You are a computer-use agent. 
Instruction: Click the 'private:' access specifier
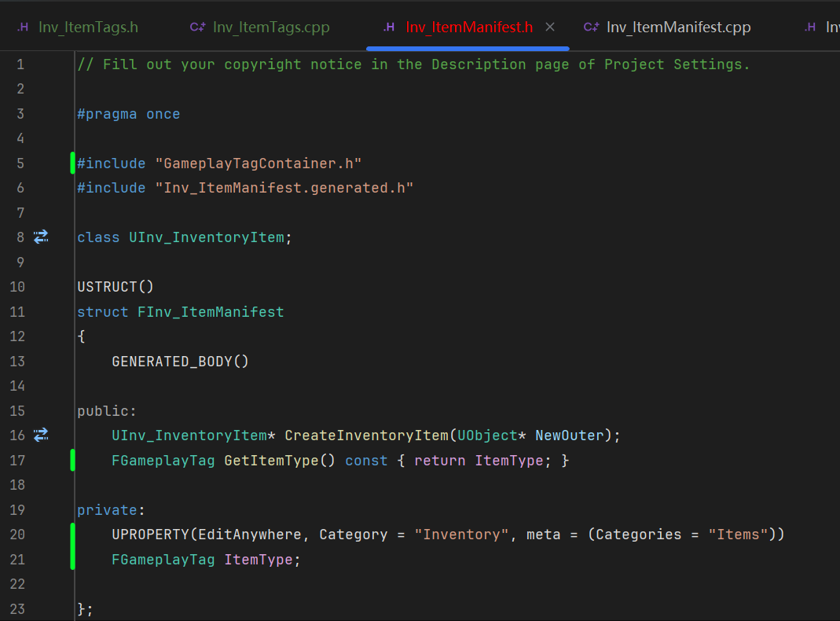click(x=111, y=509)
